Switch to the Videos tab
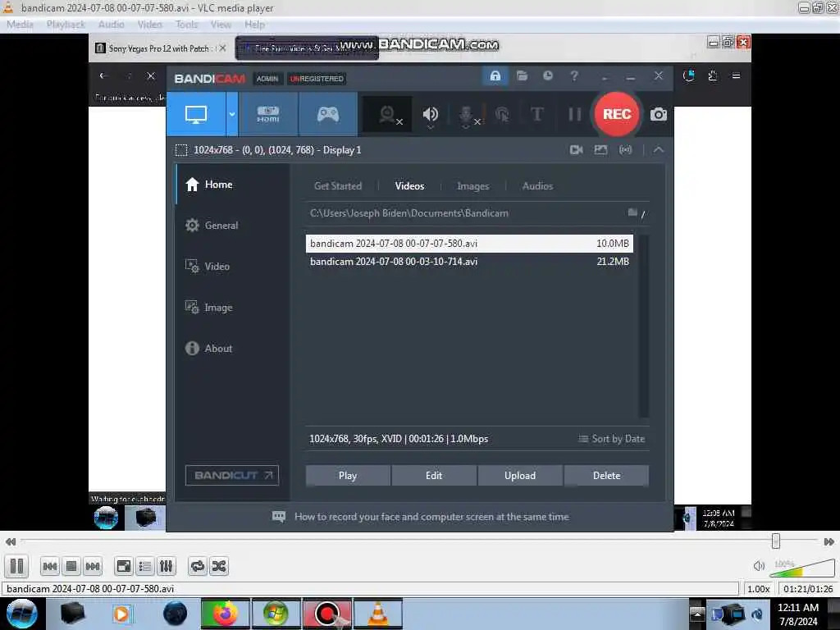The image size is (840, 630). pyautogui.click(x=409, y=186)
